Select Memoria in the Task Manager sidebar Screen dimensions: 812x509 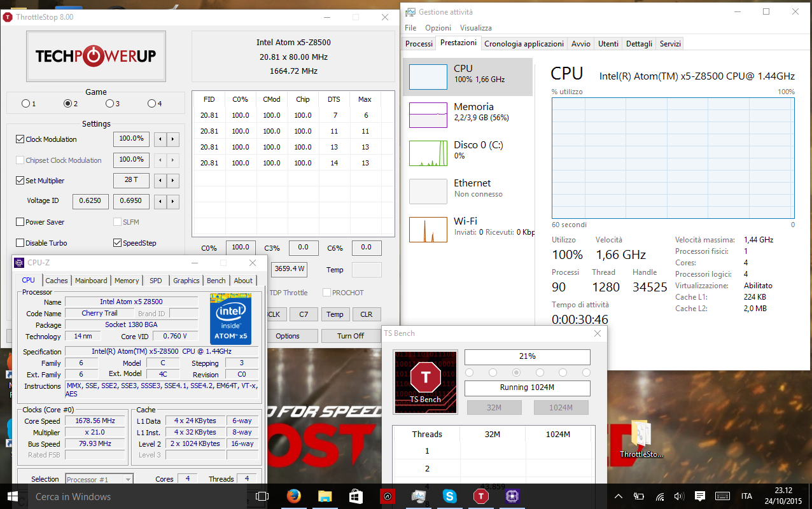(468, 115)
